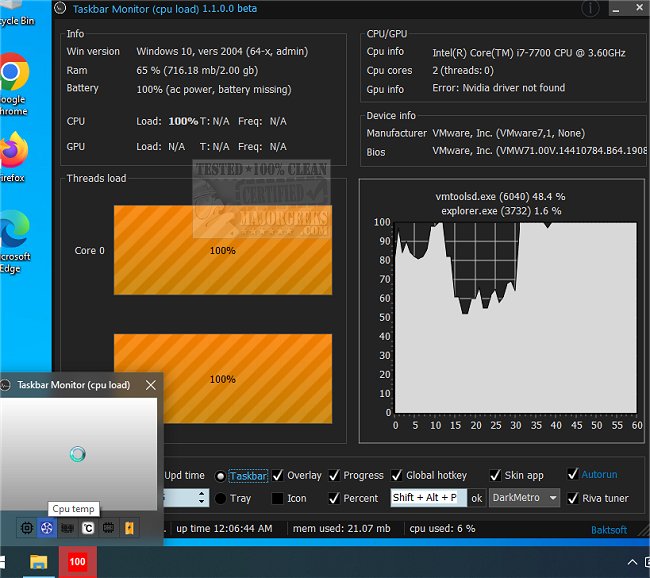
Task: Click the RAM memory module icon
Action: (x=68, y=527)
